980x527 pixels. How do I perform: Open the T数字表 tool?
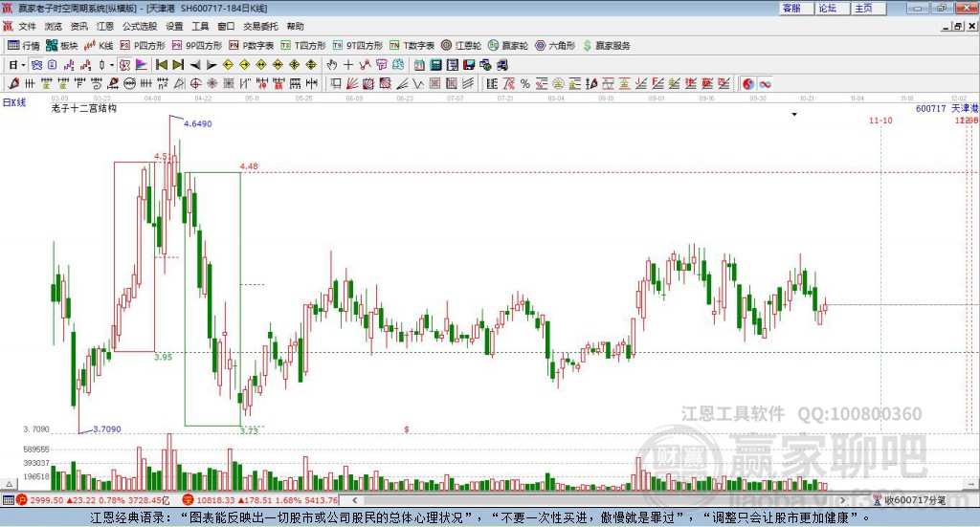[412, 46]
